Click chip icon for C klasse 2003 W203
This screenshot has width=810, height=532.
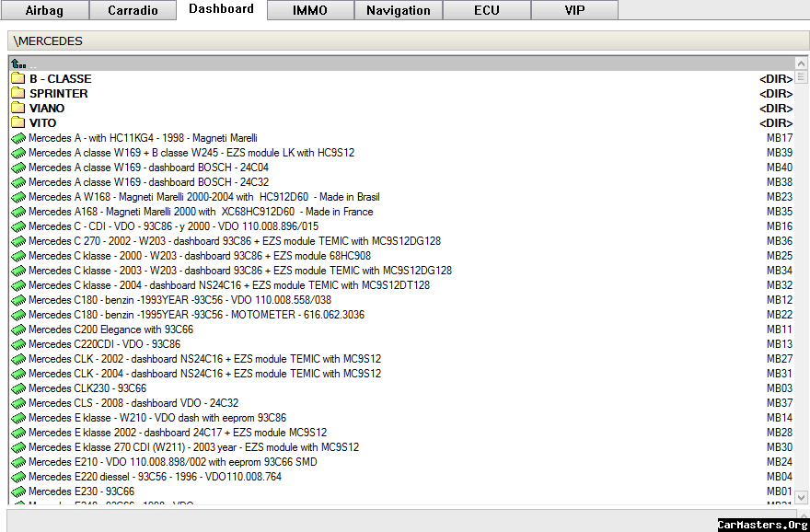[18, 271]
